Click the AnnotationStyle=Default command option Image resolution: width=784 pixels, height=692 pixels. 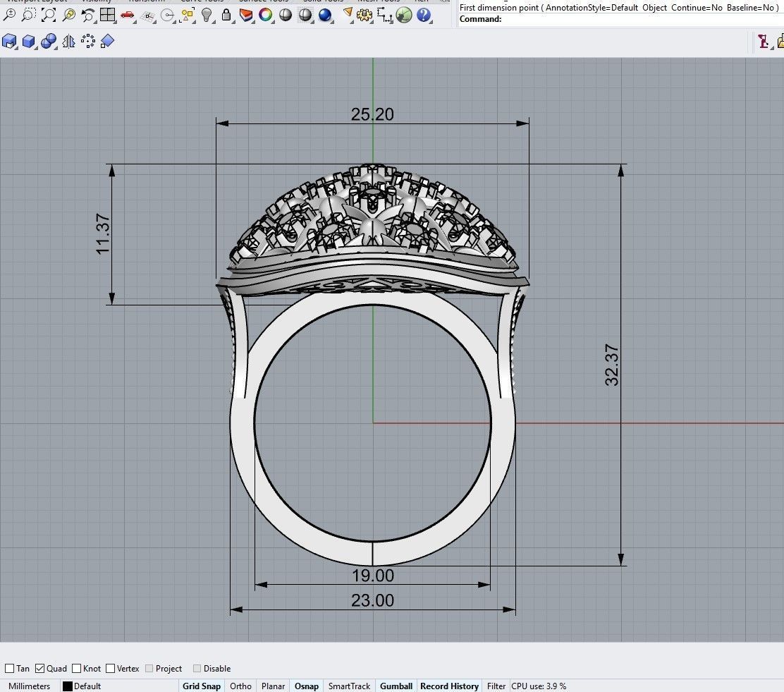coord(592,8)
